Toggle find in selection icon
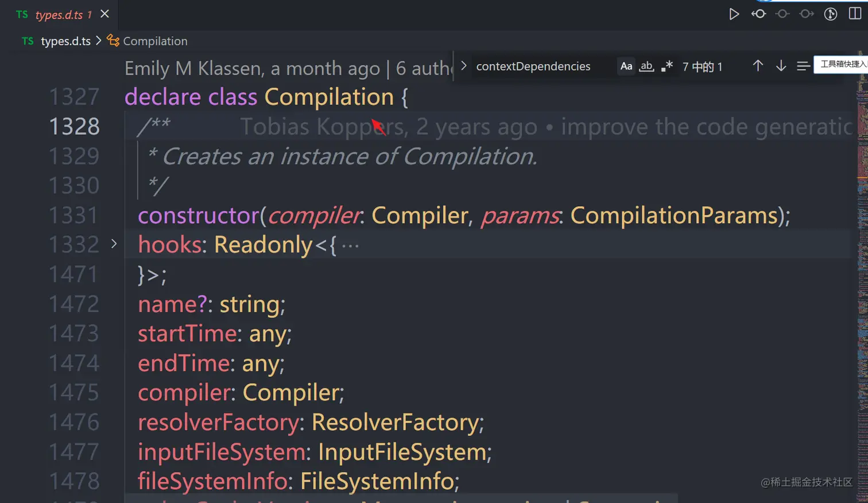The height and width of the screenshot is (503, 868). coord(803,66)
